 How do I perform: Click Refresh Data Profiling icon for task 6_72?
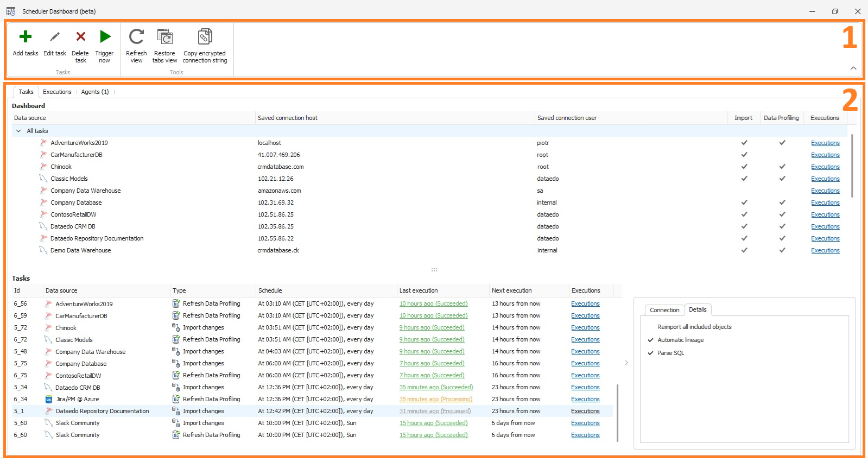[x=176, y=339]
